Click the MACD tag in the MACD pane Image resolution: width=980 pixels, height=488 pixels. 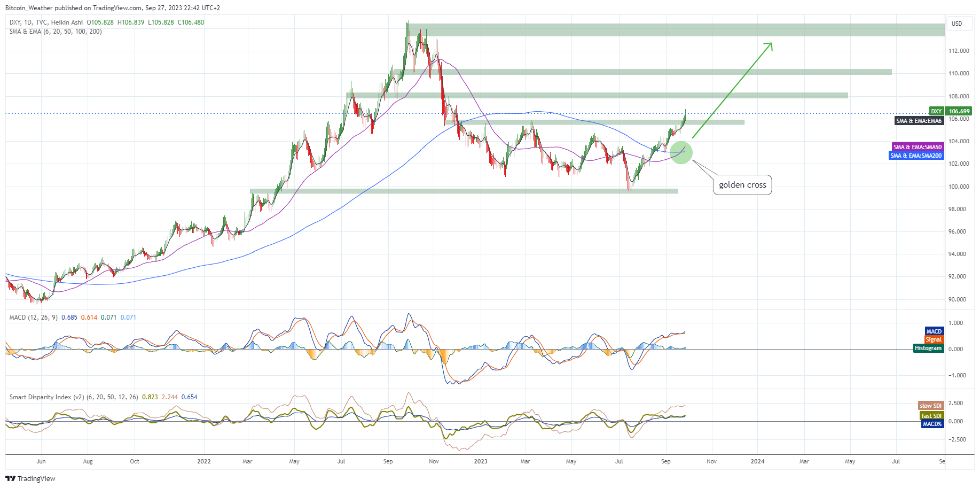pos(934,331)
